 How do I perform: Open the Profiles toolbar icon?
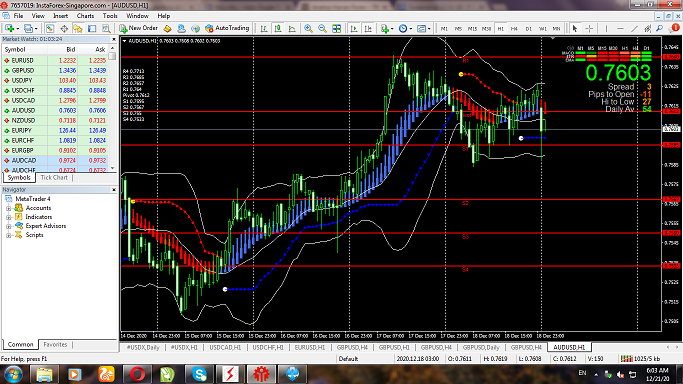click(x=28, y=28)
